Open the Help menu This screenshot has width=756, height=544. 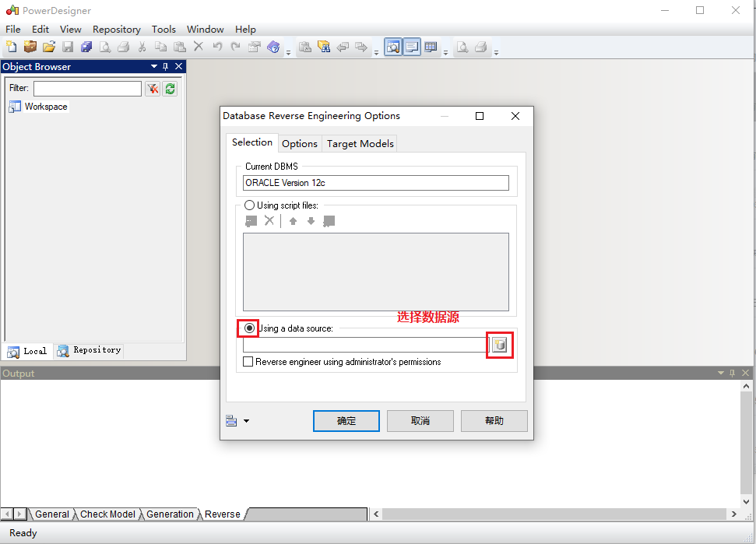tap(245, 30)
